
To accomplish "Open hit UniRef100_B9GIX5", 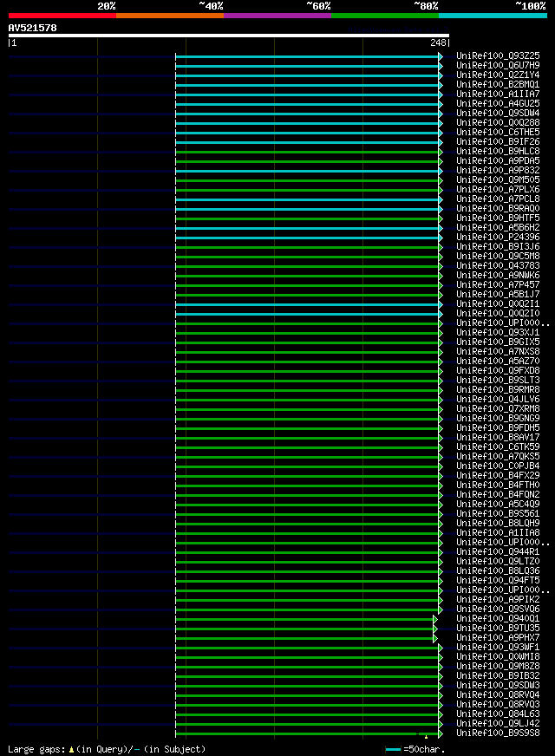I will pyautogui.click(x=498, y=342).
